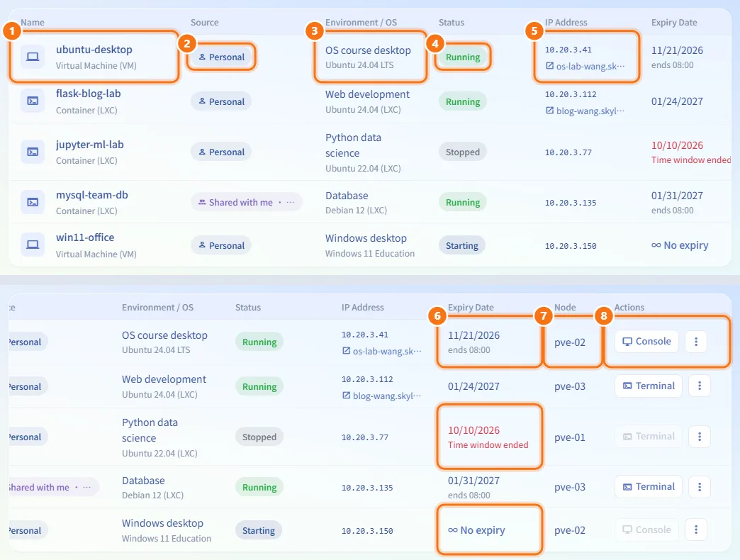Click the greyed-out Terminal button in the pve-01 row

(x=649, y=437)
